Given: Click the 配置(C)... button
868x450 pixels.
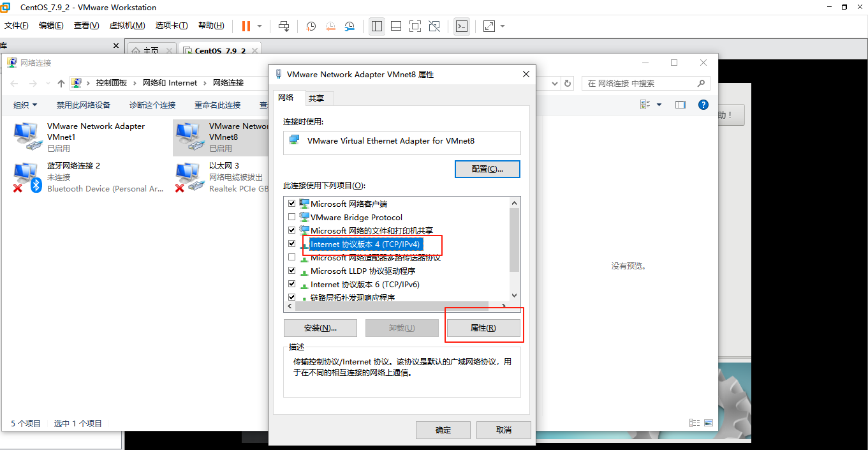Looking at the screenshot, I should click(487, 169).
